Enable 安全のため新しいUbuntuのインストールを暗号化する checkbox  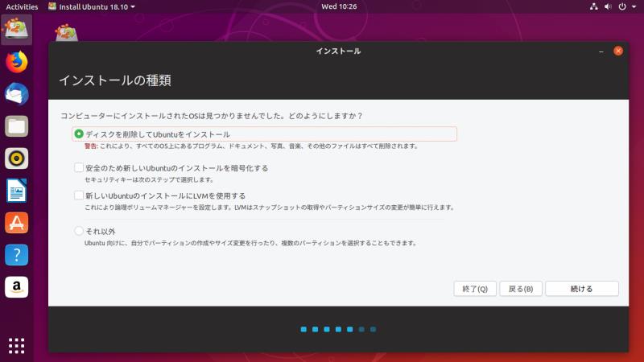pos(78,167)
